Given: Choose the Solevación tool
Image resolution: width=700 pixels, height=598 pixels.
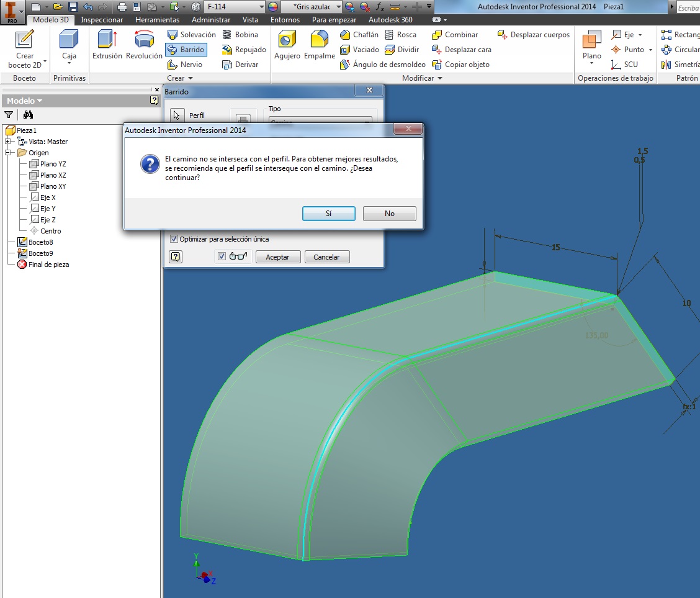Looking at the screenshot, I should click(x=192, y=34).
